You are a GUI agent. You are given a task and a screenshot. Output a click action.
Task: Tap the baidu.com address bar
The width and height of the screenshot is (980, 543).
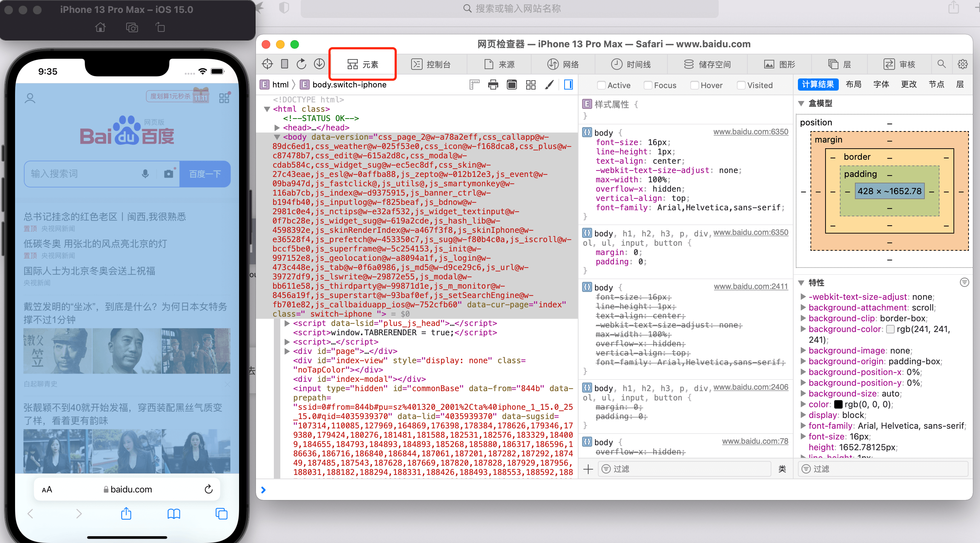click(127, 489)
